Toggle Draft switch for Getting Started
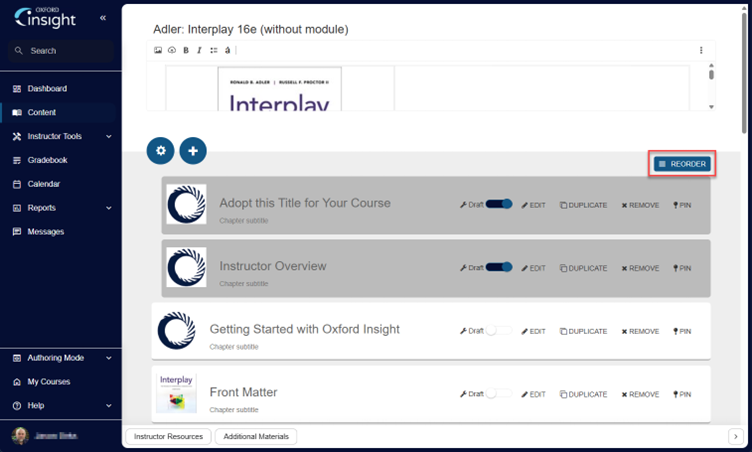The width and height of the screenshot is (752, 452). tap(499, 331)
